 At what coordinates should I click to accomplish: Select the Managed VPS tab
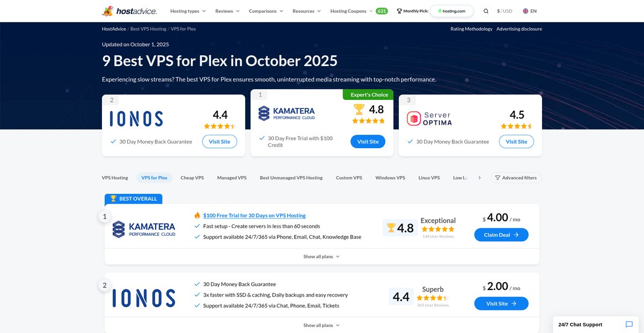click(232, 178)
